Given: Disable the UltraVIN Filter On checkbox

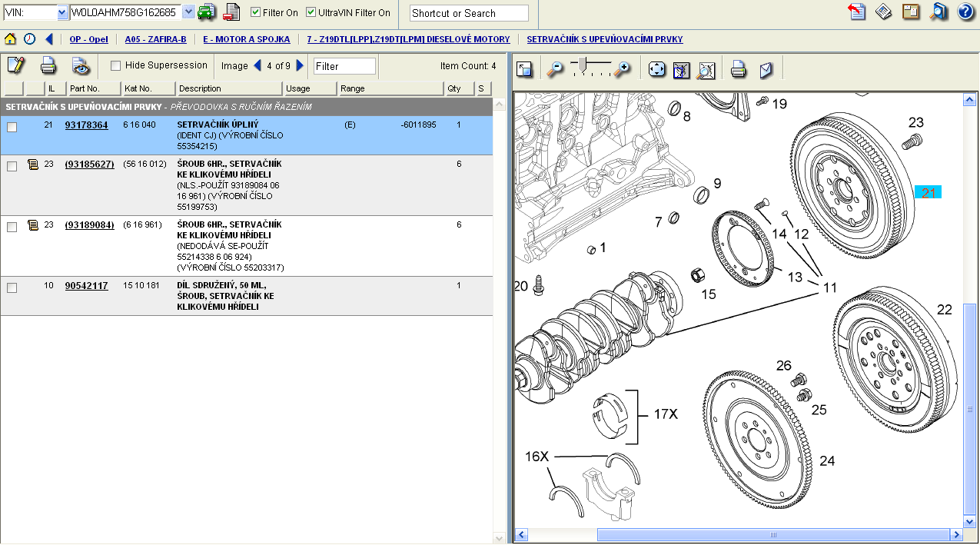Looking at the screenshot, I should pos(311,12).
